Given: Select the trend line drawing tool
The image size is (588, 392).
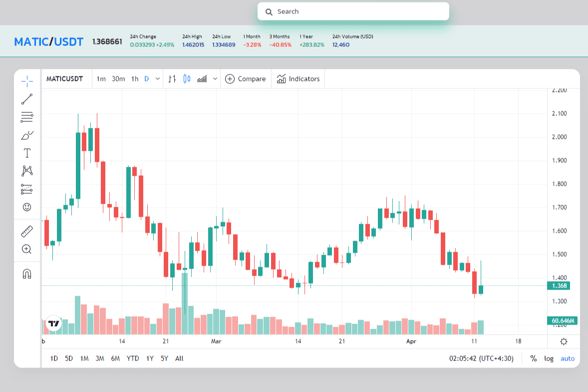Looking at the screenshot, I should point(27,98).
